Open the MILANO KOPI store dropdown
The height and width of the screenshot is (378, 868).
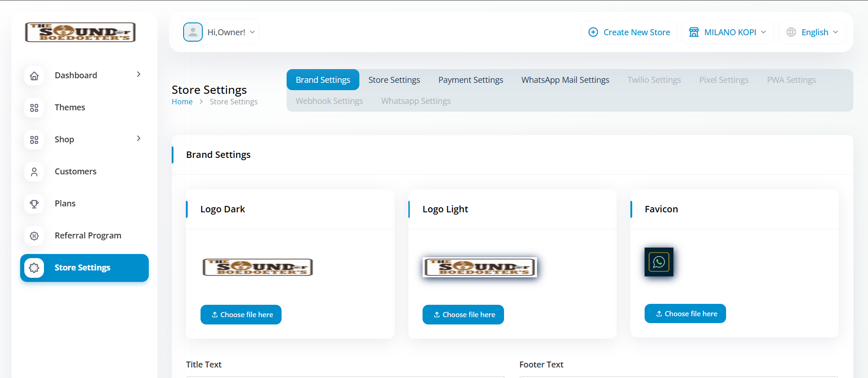[727, 32]
